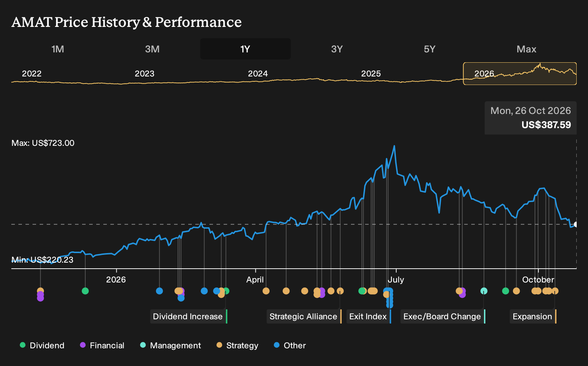
Task: Click the white endpoint dot on price line
Action: (576, 224)
